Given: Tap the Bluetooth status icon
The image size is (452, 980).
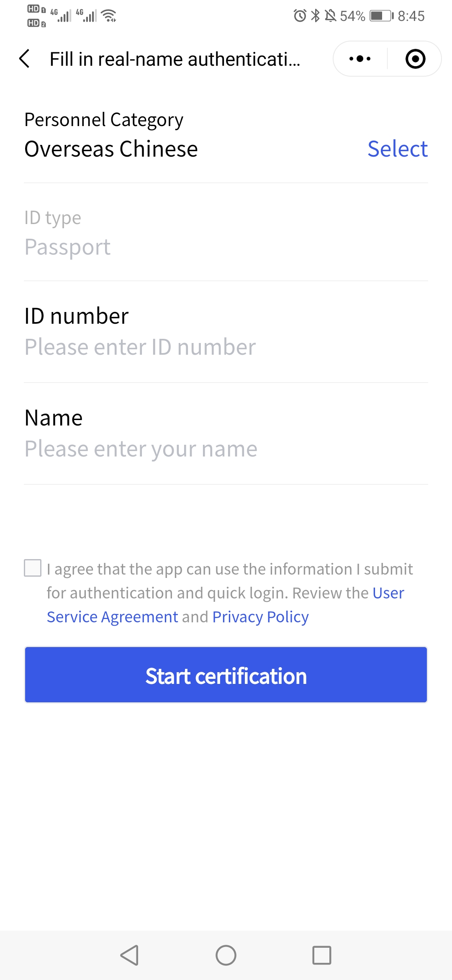Looking at the screenshot, I should [x=316, y=16].
